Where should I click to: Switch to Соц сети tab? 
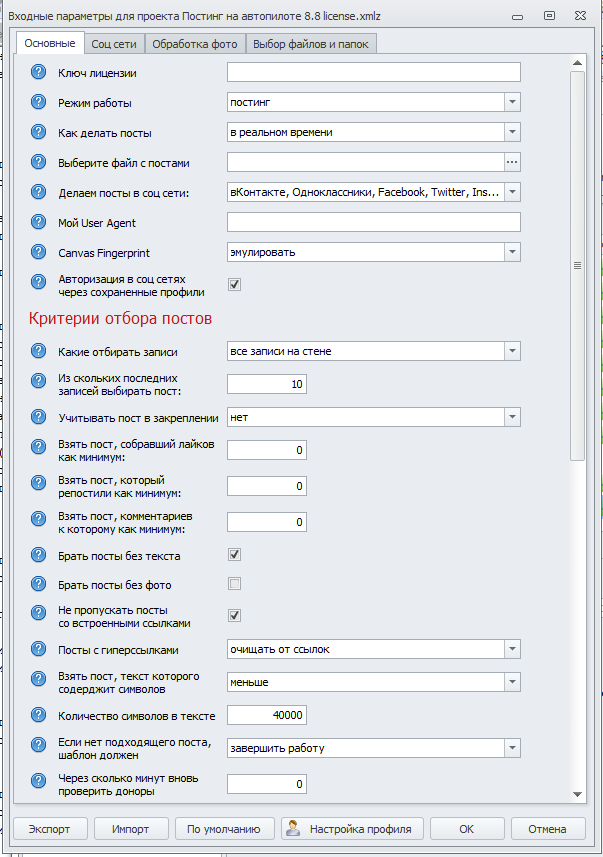pos(114,44)
